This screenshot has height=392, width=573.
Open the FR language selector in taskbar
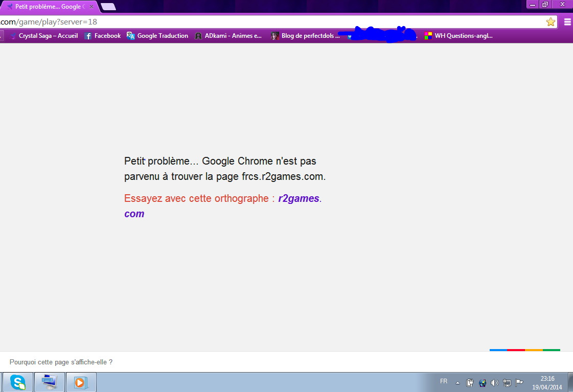tap(443, 381)
